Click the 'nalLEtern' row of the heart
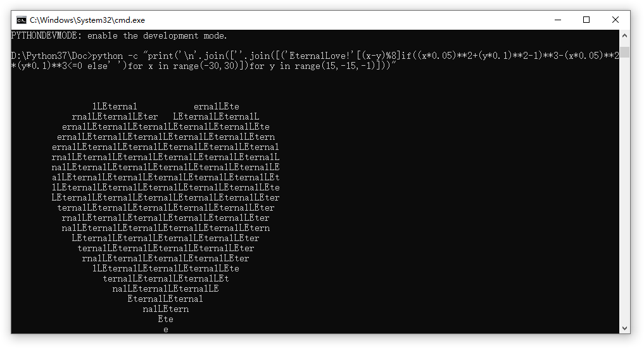The image size is (644, 348). [165, 309]
